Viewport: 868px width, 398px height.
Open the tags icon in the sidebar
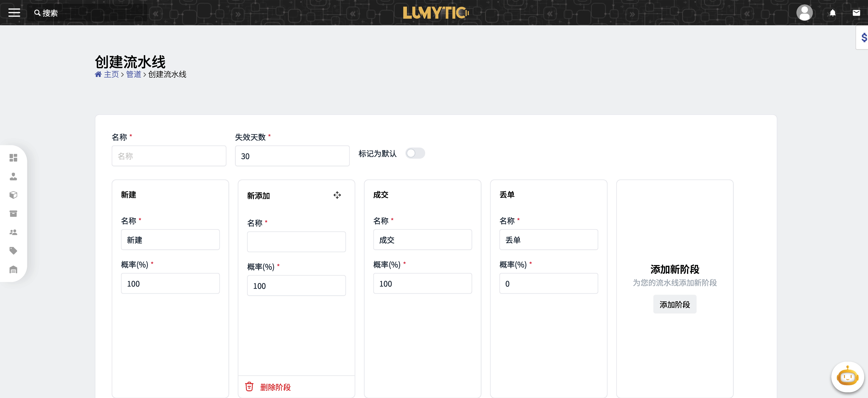(13, 250)
